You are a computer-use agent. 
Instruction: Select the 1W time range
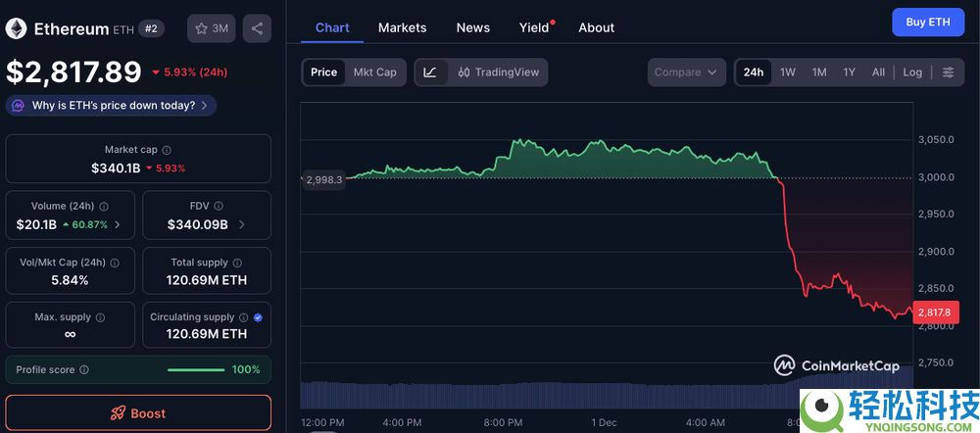788,72
